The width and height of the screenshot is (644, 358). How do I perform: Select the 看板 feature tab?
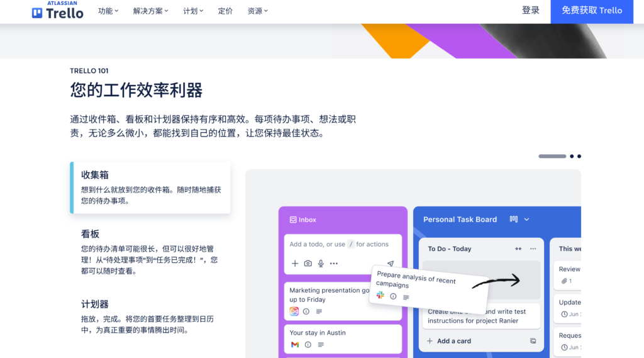pyautogui.click(x=150, y=252)
